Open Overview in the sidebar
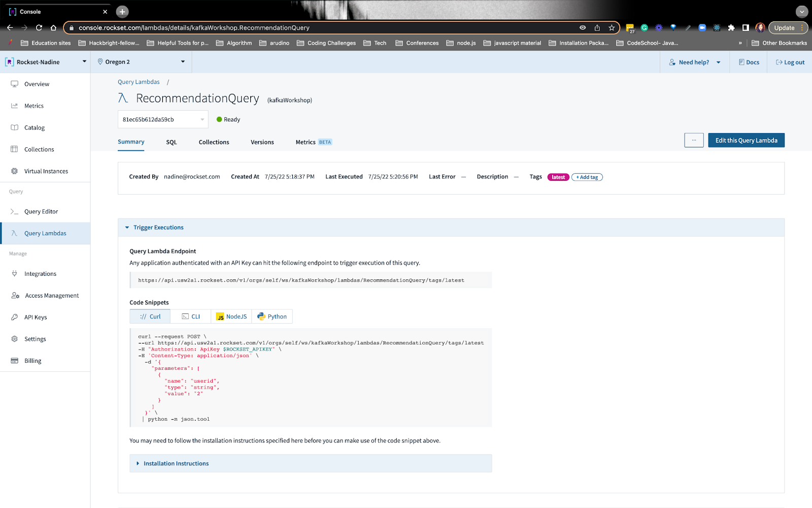The image size is (812, 508). click(37, 84)
